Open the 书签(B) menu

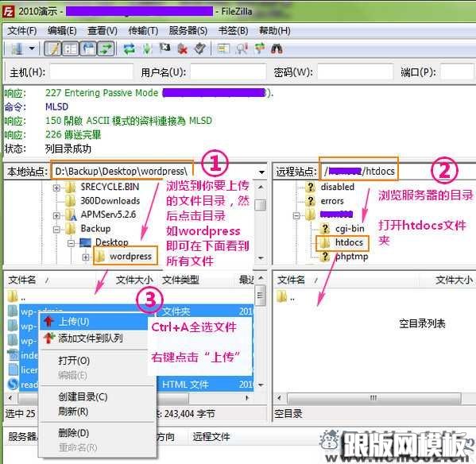[233, 31]
